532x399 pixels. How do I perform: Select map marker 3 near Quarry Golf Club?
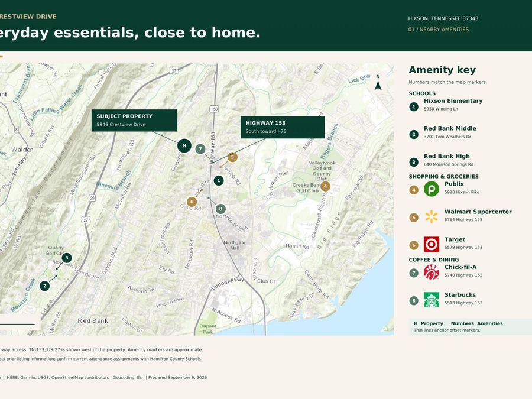point(67,258)
